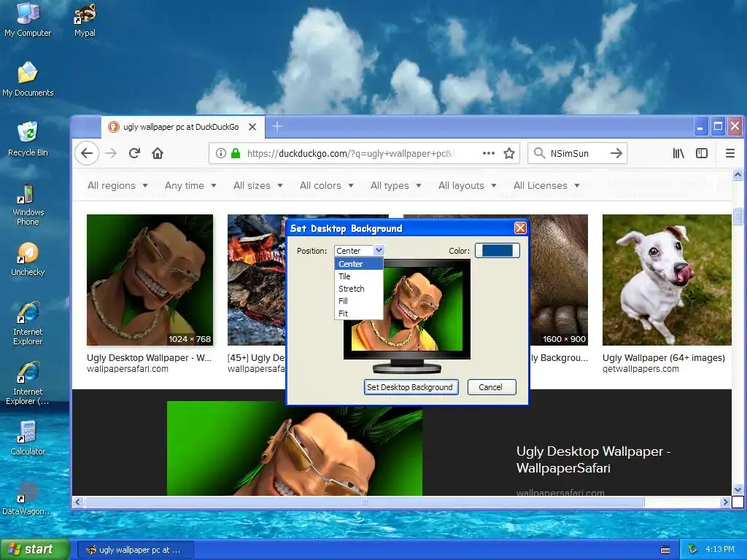Expand the All sizes filter
The width and height of the screenshot is (747, 560).
pos(258,186)
